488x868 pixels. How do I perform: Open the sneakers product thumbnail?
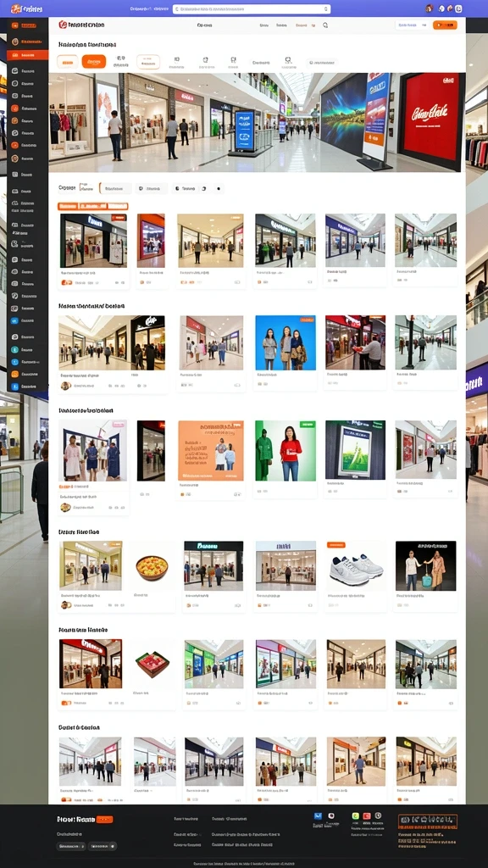(356, 565)
